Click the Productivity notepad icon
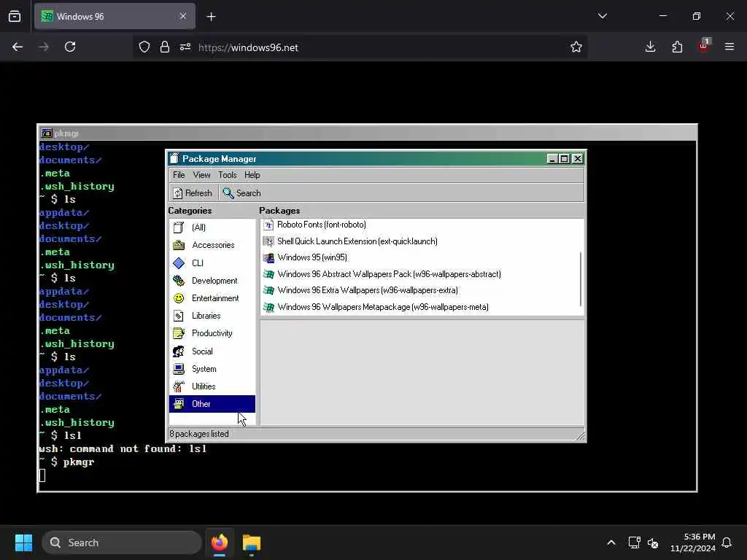This screenshot has height=560, width=747. point(179,333)
